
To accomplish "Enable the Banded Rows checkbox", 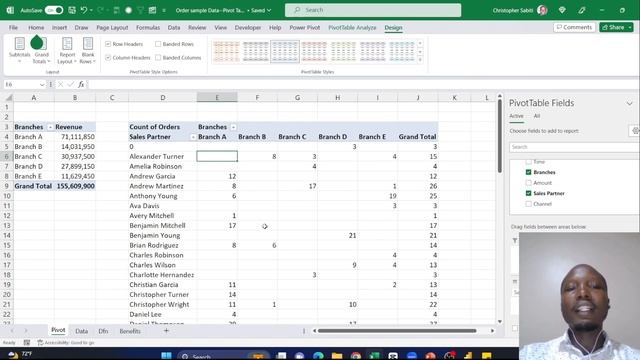I will click(x=158, y=44).
